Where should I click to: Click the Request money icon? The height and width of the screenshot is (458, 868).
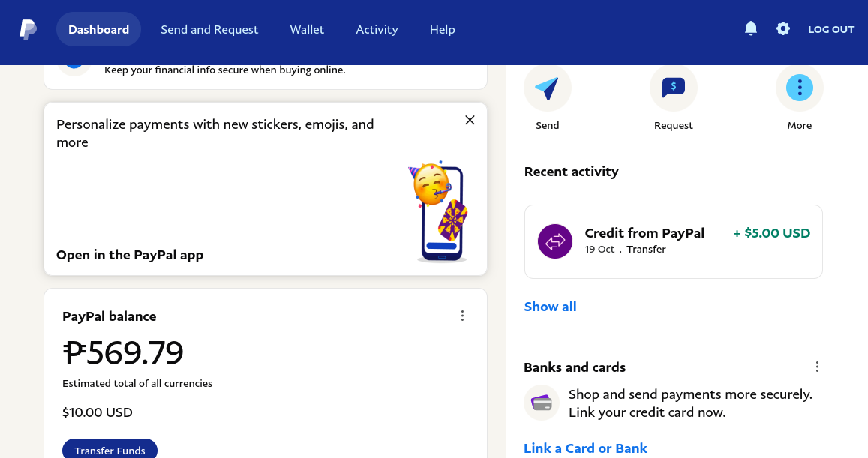pos(674,88)
